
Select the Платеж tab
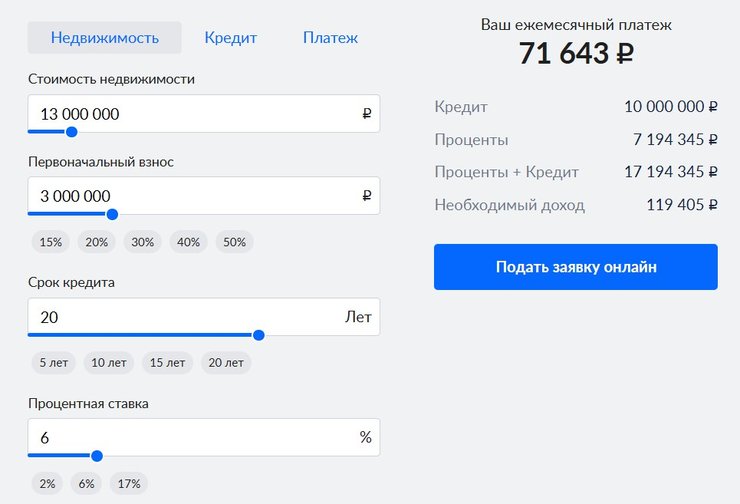point(330,38)
